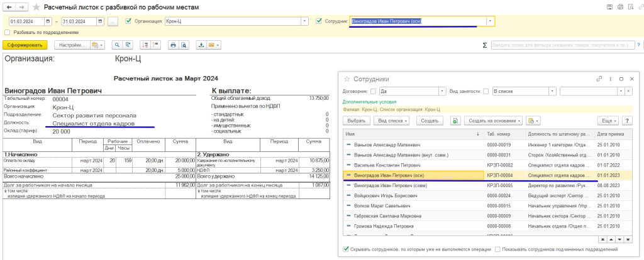This screenshot has width=644, height=260.
Task: Open the Создать на основании dropdown
Action: (x=493, y=121)
